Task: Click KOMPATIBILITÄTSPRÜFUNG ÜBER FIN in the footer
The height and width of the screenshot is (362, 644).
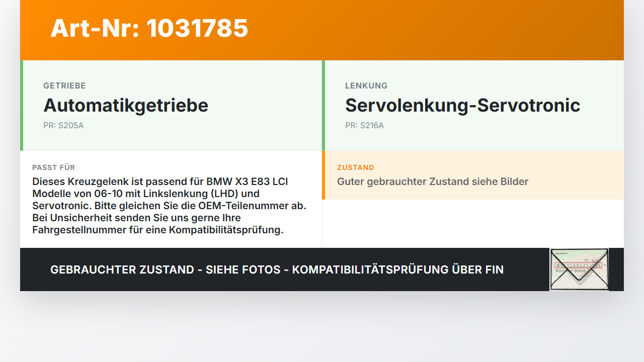Action: click(x=397, y=269)
